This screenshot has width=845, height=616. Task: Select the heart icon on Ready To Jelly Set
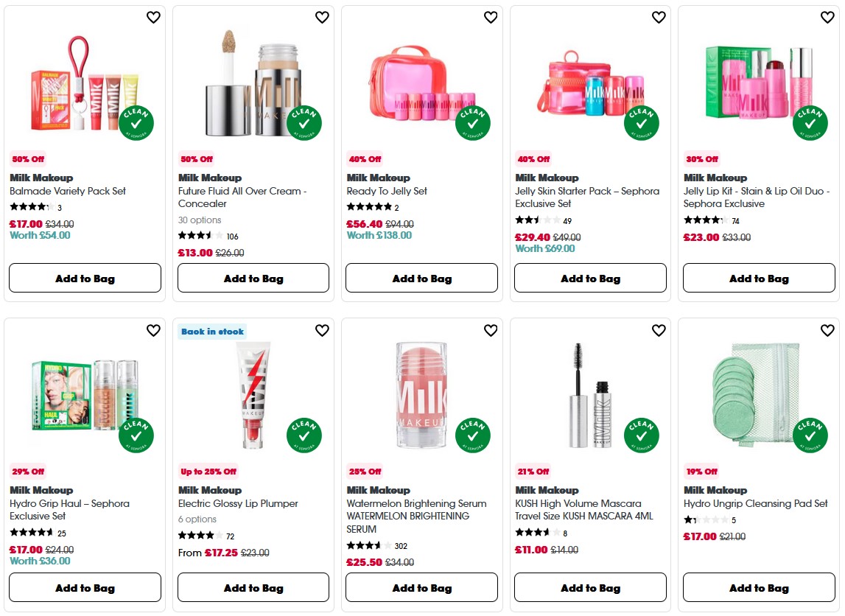click(x=491, y=17)
